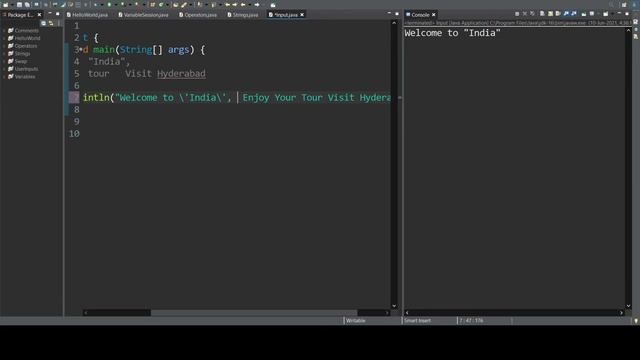Expand the Operators project
This screenshot has height=360, width=640.
pos(4,46)
